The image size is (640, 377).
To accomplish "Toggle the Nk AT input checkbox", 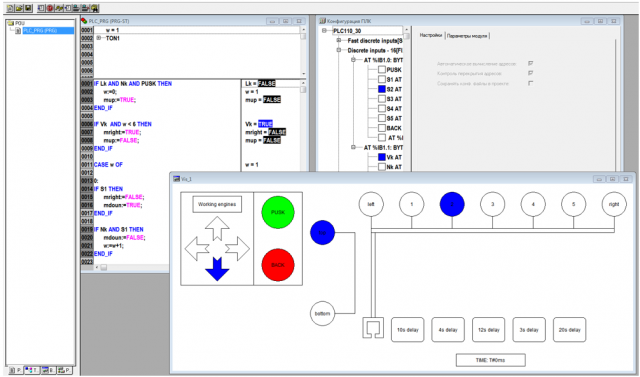I will [382, 167].
